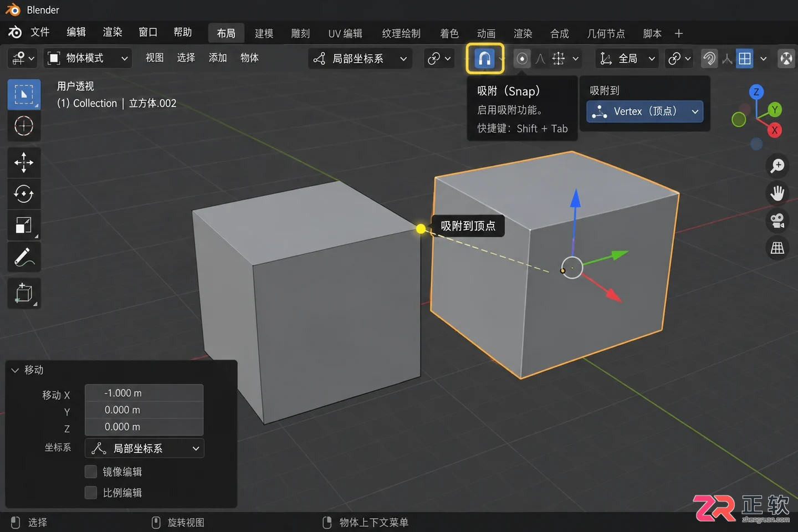Select the Scale tool
Image resolution: width=798 pixels, height=532 pixels.
[24, 225]
